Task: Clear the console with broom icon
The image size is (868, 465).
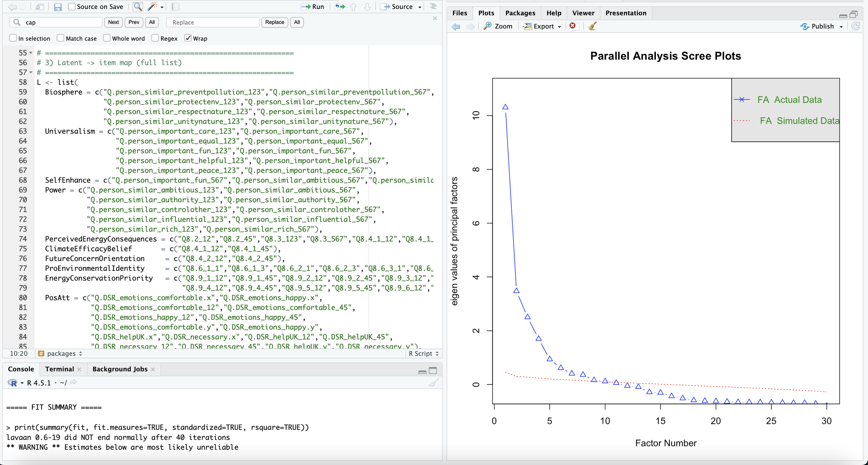Action: pyautogui.click(x=433, y=383)
